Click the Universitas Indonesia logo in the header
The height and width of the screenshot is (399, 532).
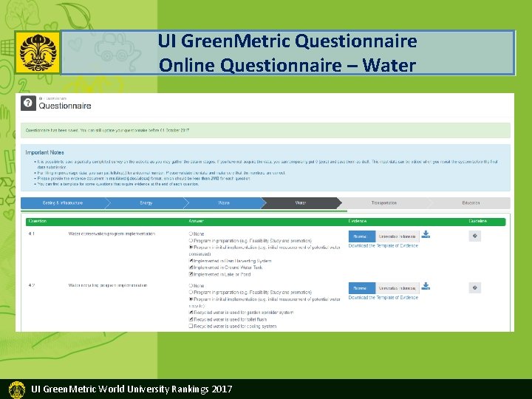(38, 52)
